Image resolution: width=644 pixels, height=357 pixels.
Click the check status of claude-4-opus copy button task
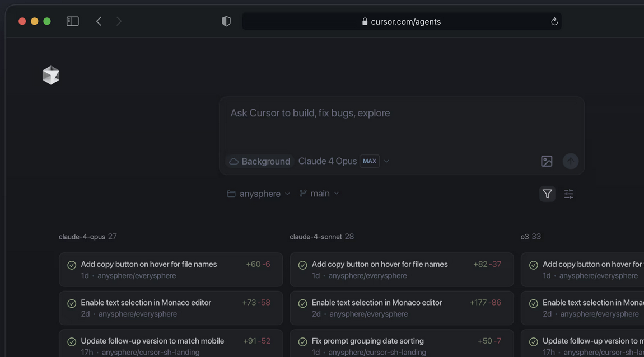coord(72,265)
